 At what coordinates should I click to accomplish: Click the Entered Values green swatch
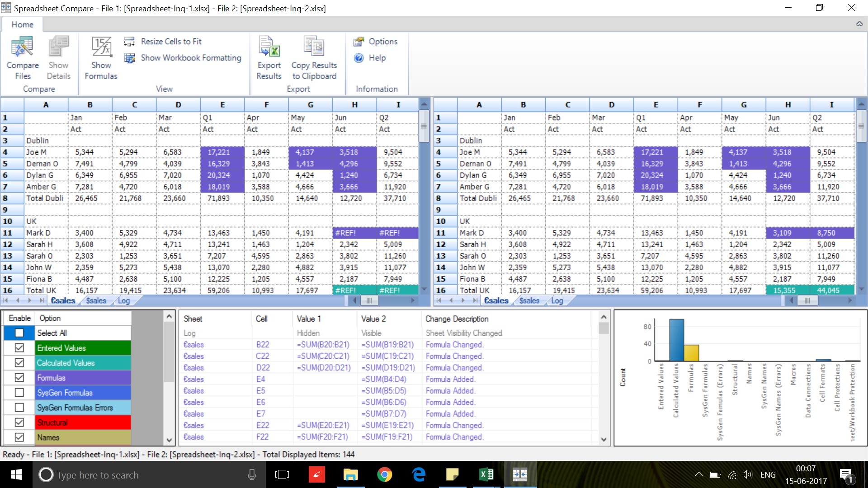[83, 348]
